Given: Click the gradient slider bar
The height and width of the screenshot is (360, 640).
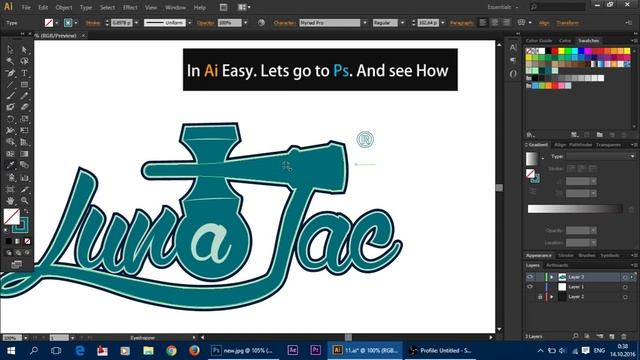Looking at the screenshot, I should tap(575, 209).
